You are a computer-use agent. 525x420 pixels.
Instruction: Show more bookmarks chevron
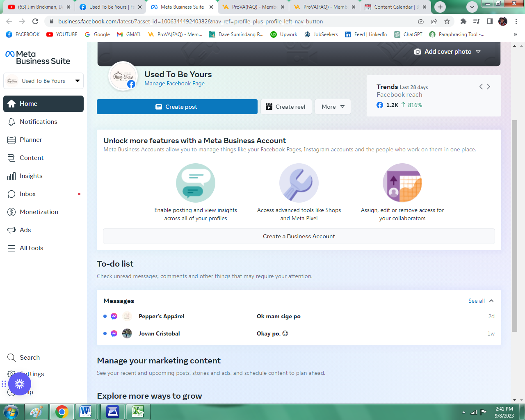coord(516,34)
